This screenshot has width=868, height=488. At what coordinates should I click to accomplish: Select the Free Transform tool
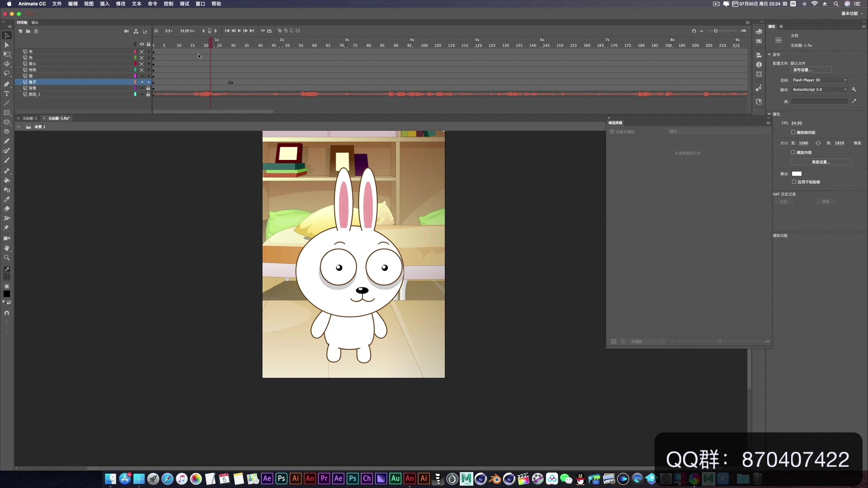(7, 54)
